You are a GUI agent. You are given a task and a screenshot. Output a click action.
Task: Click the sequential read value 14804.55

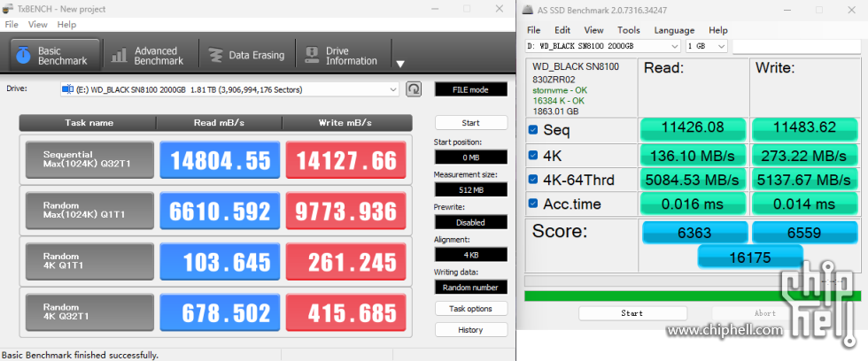pos(220,160)
